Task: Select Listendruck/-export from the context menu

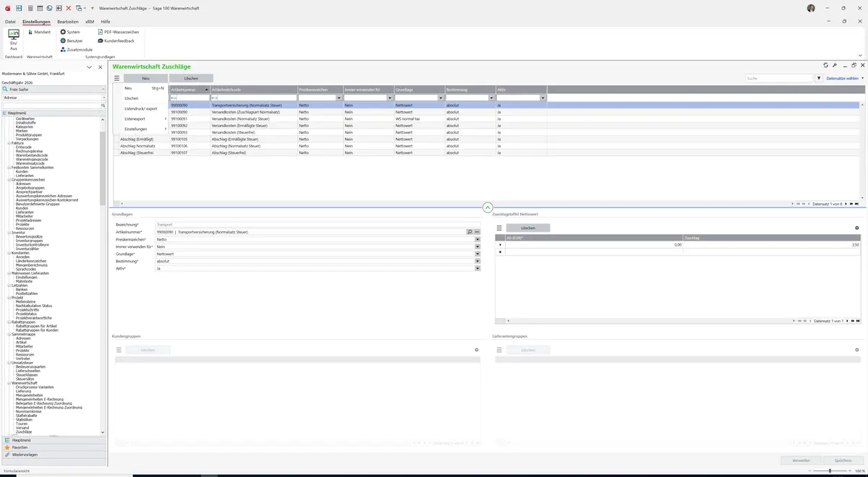Action: pos(140,108)
